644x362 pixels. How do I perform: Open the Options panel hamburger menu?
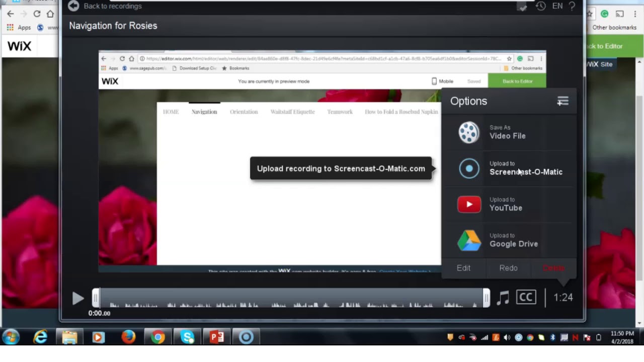(x=562, y=102)
